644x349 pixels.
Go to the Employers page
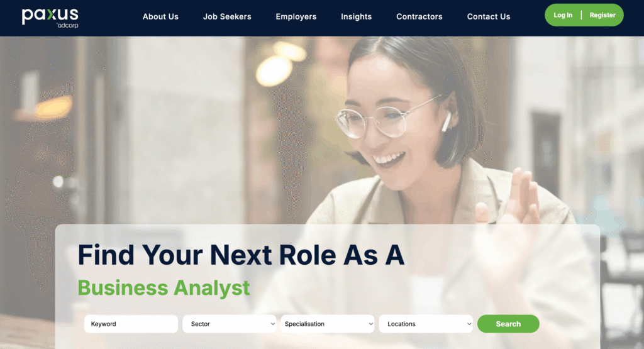pyautogui.click(x=296, y=17)
